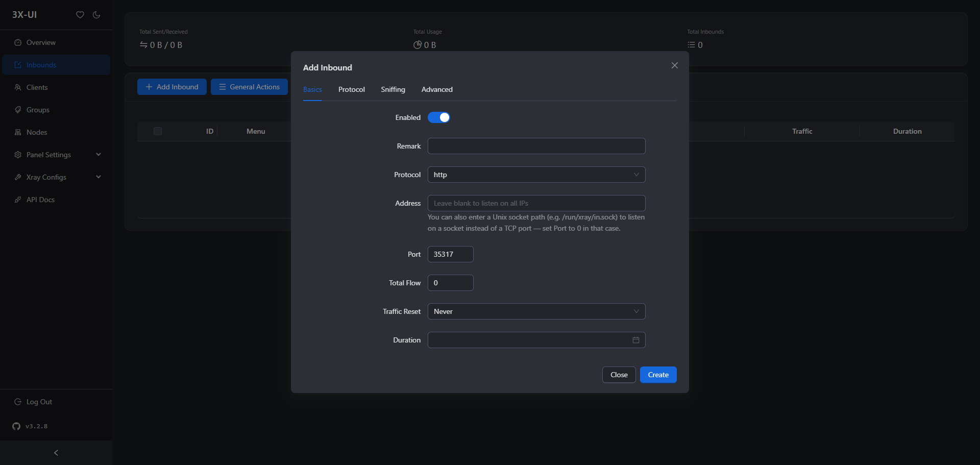This screenshot has height=465, width=980.
Task: Toggle dark mode moon icon
Action: click(96, 15)
